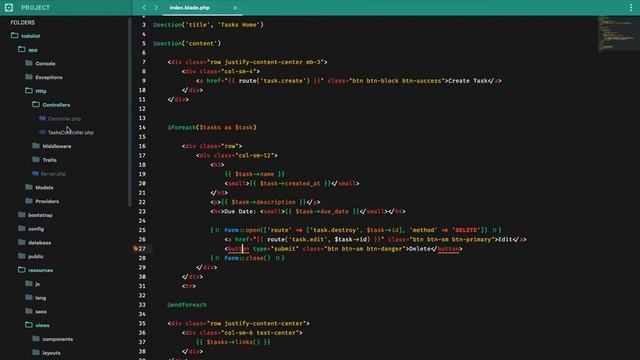Screen dimensions: 640x360
Task: Collapse the app folder
Action: (x=28, y=50)
